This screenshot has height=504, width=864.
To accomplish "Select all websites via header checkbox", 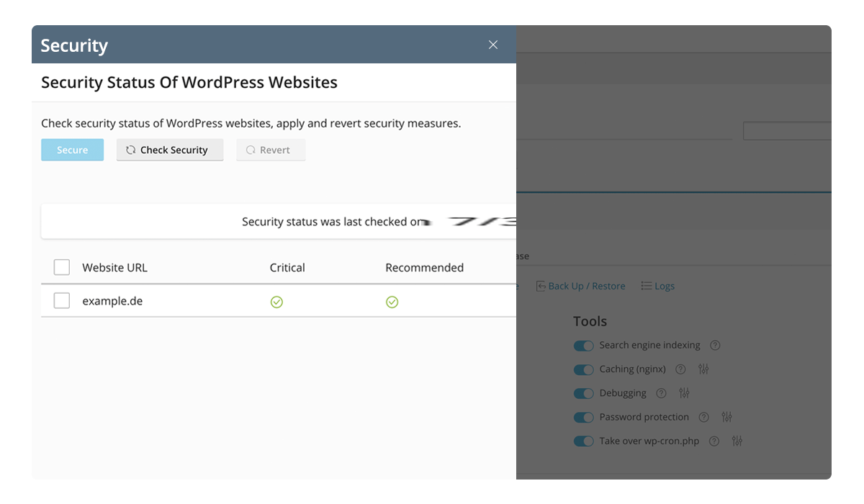I will [61, 266].
